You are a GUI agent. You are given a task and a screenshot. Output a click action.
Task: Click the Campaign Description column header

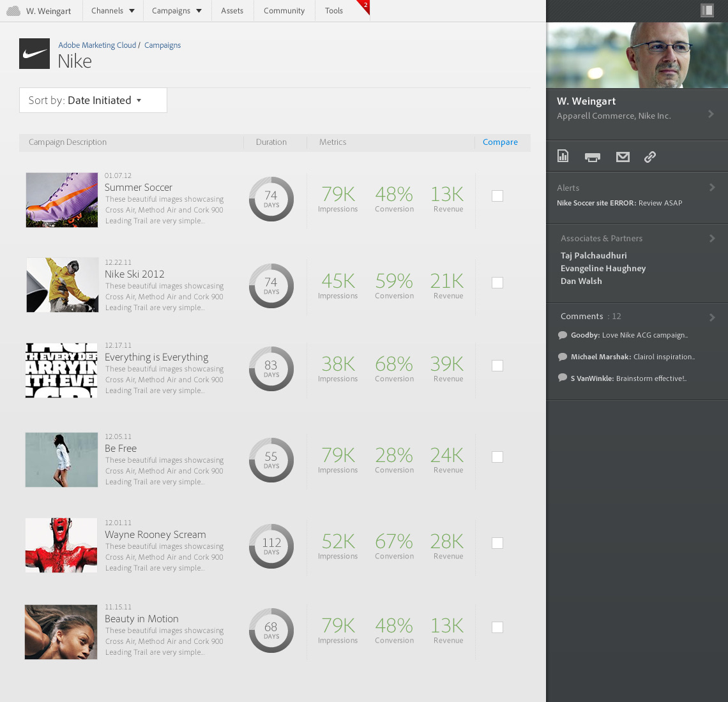click(67, 142)
